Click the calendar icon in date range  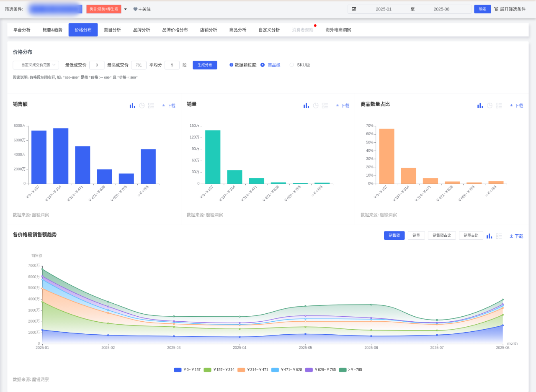point(354,9)
